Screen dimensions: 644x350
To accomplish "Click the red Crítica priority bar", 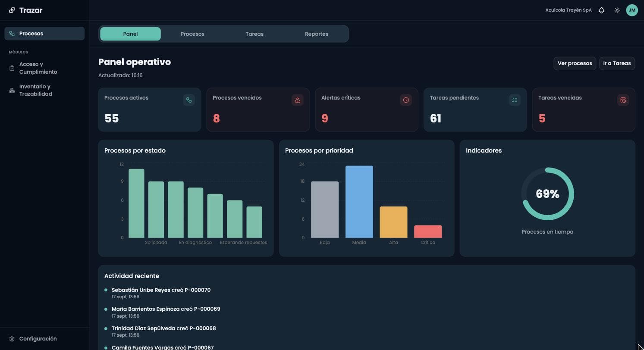I will click(428, 231).
